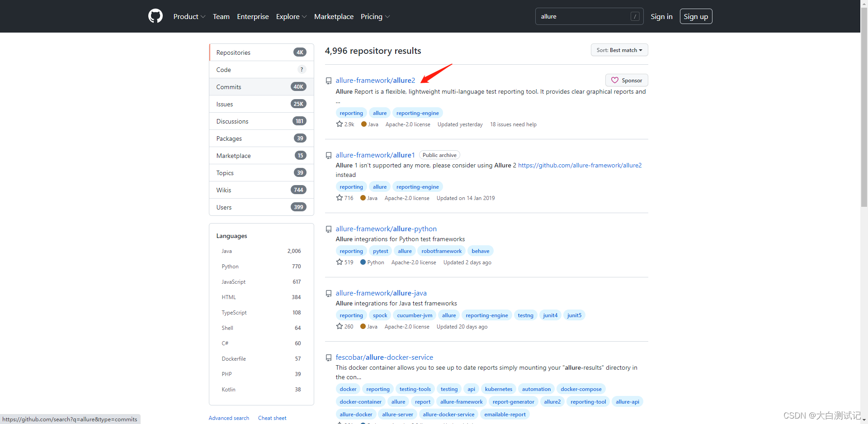Filter by PHP language
Image resolution: width=868 pixels, height=424 pixels.
[x=261, y=374]
